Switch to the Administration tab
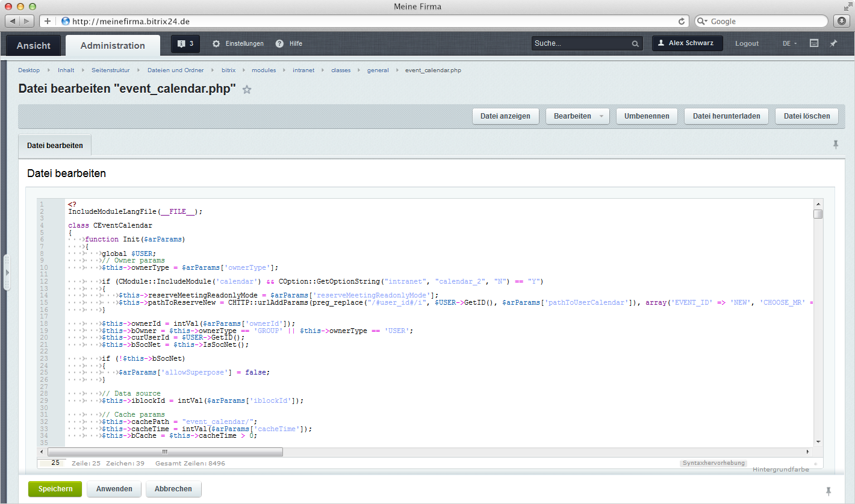 coord(113,45)
